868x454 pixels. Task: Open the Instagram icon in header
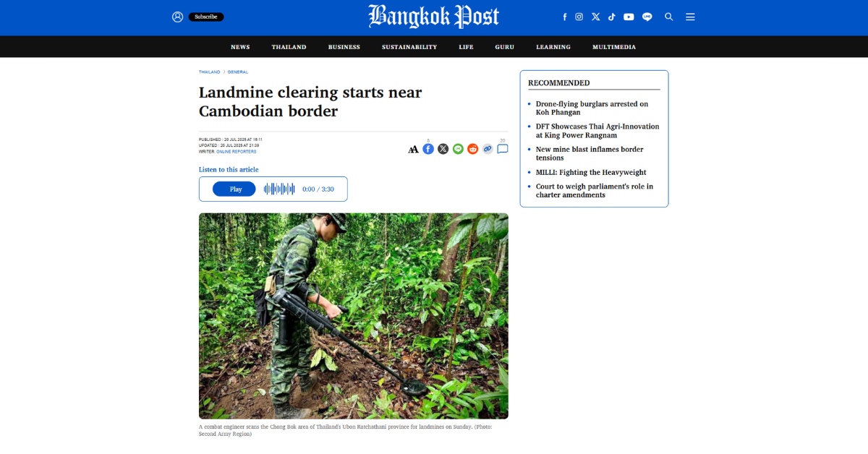coord(579,17)
